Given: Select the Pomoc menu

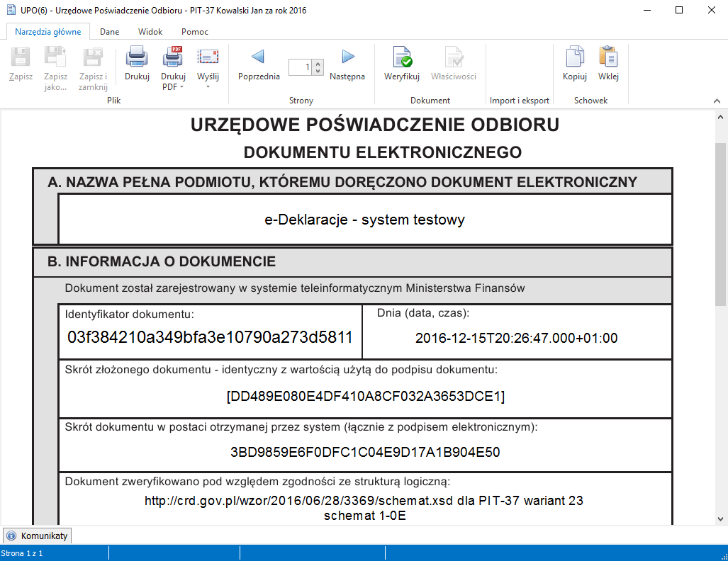Looking at the screenshot, I should (194, 31).
